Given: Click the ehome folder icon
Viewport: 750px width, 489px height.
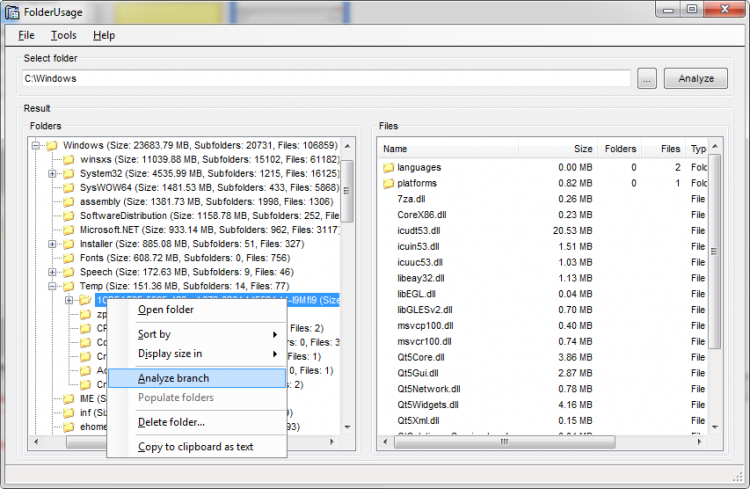Looking at the screenshot, I should click(69, 426).
